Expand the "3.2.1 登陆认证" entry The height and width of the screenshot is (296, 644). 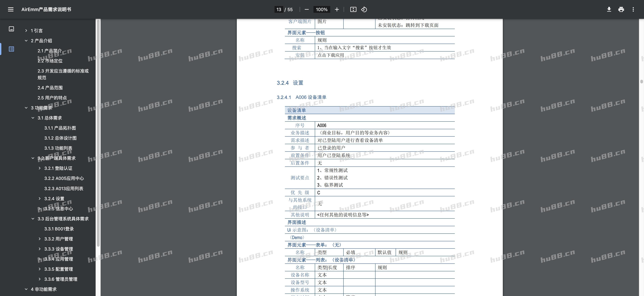point(40,168)
